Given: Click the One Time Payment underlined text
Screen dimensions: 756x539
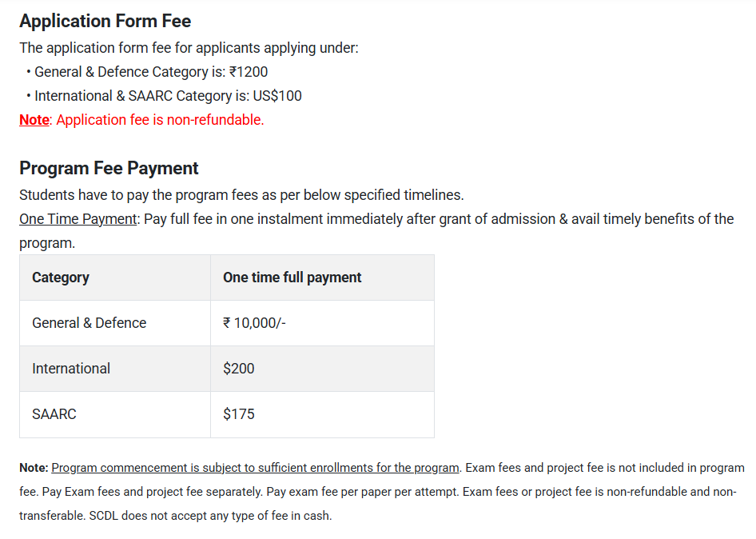Looking at the screenshot, I should tap(78, 219).
